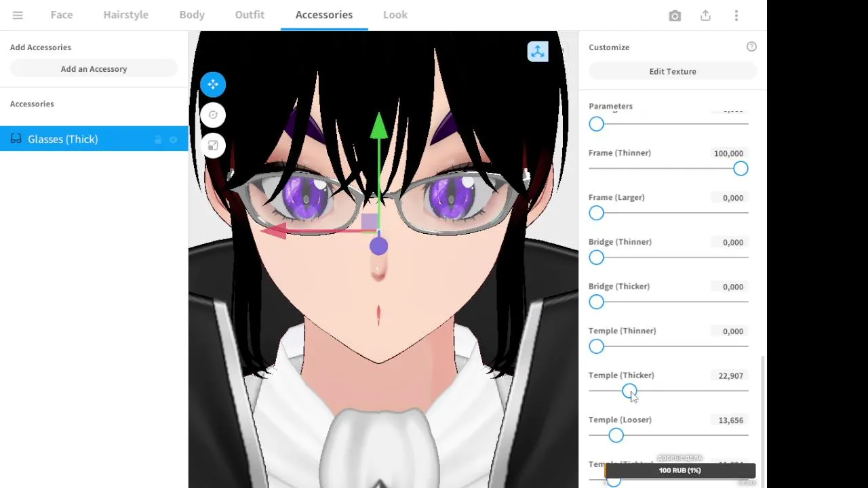Click the parameters panel vertical scrollbar
The height and width of the screenshot is (488, 868).
coord(764,422)
